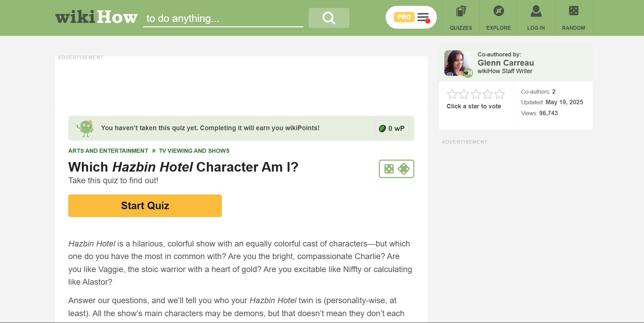Click the green wikiPoints coin icon
The height and width of the screenshot is (323, 644).
[x=383, y=128]
